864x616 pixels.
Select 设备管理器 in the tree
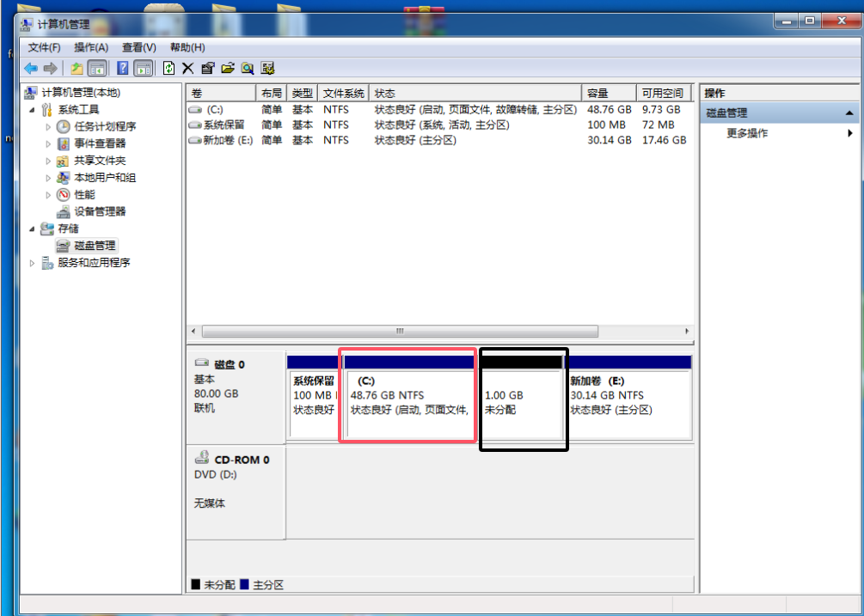tap(100, 211)
